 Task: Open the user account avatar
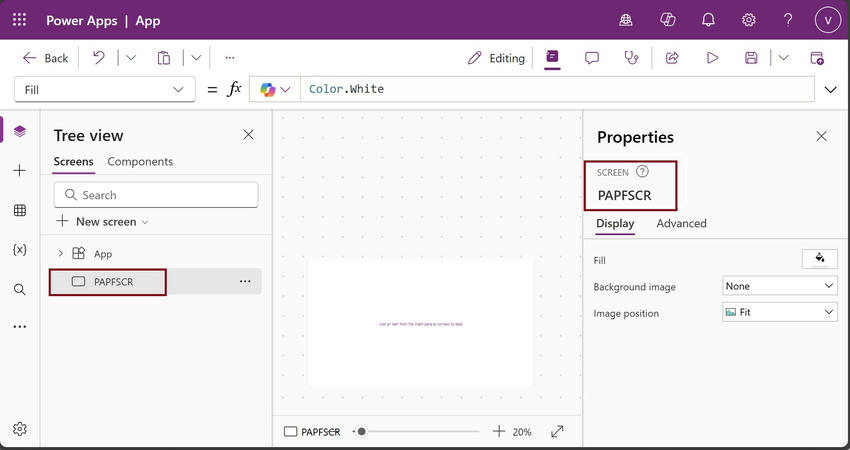[x=827, y=21]
